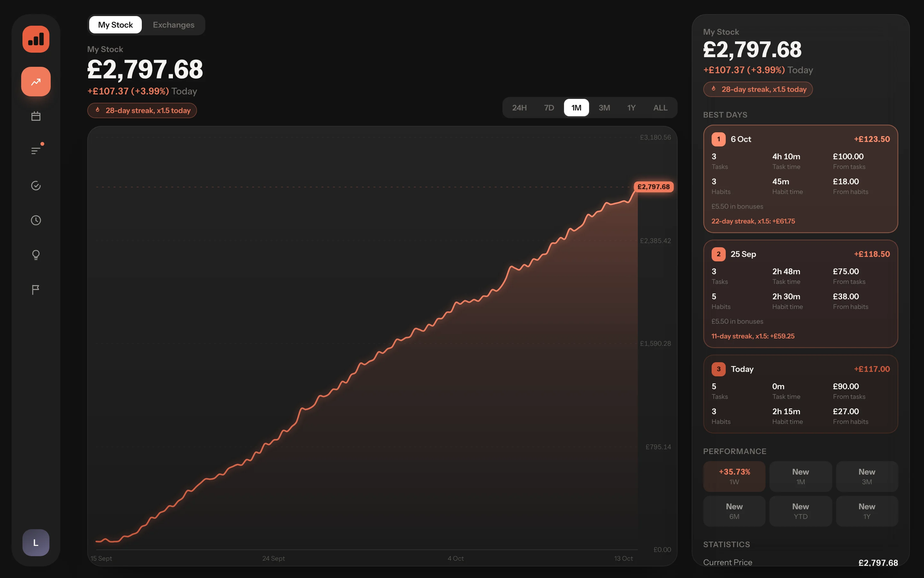Select the 7D chart range
The image size is (924, 578).
pos(549,108)
